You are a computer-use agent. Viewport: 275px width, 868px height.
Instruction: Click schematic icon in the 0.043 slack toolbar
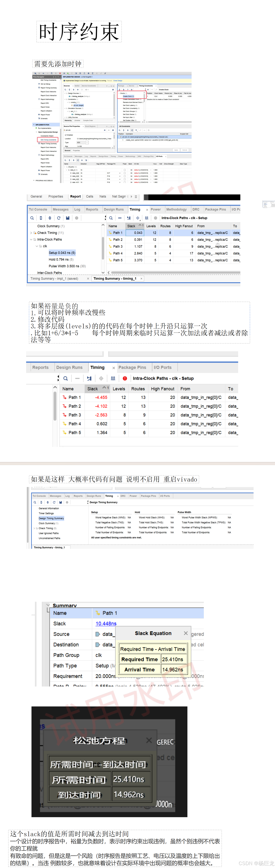pyautogui.click(x=137, y=218)
